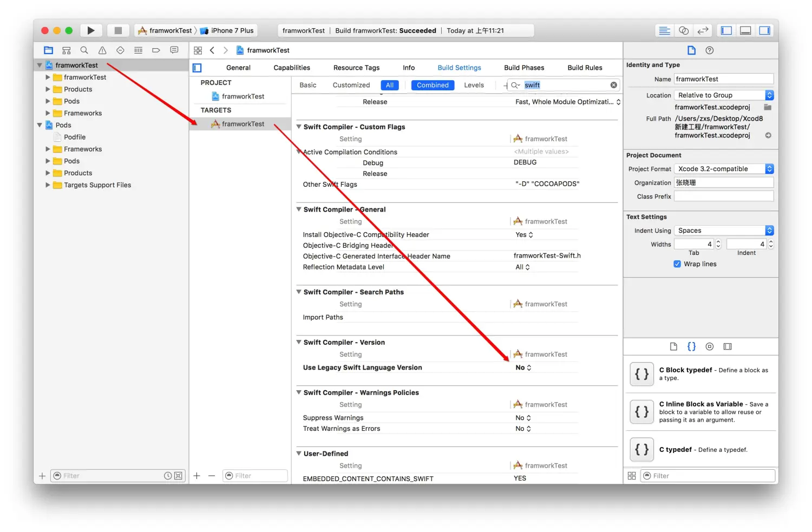Open the related items grid menu

198,50
